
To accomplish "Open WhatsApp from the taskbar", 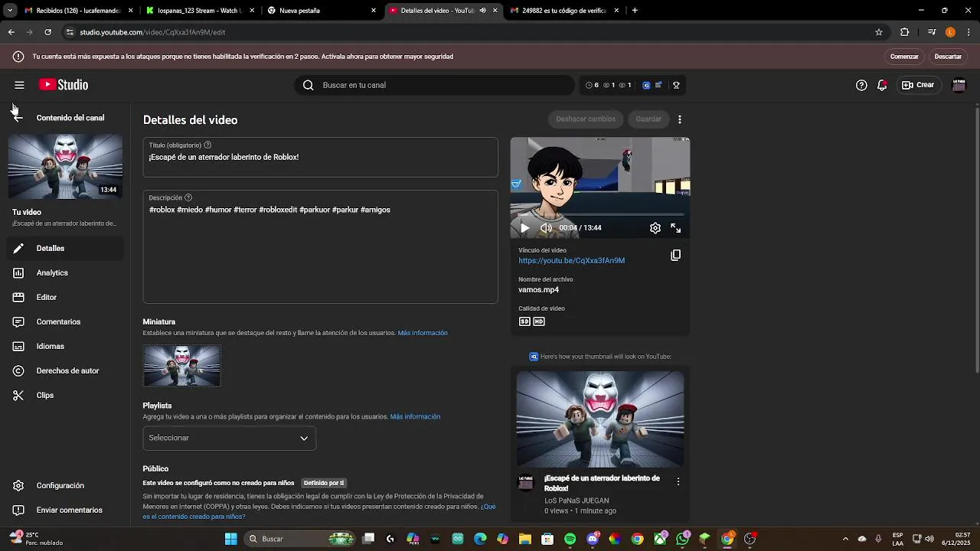I will point(682,539).
